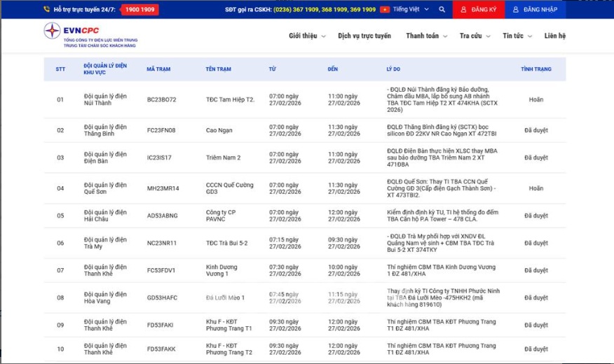This screenshot has width=614, height=364.
Task: Expand the Thanh toán menu
Action: point(425,36)
